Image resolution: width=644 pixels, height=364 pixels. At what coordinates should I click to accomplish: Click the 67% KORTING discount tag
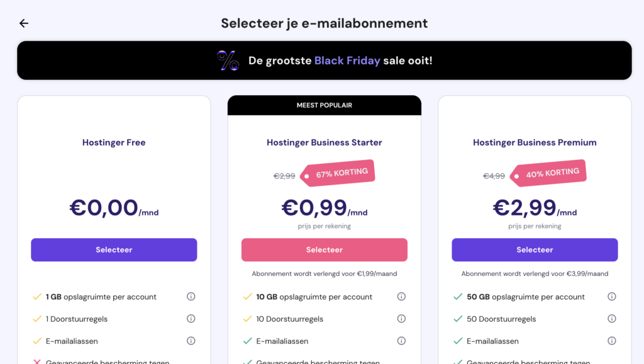click(x=339, y=173)
